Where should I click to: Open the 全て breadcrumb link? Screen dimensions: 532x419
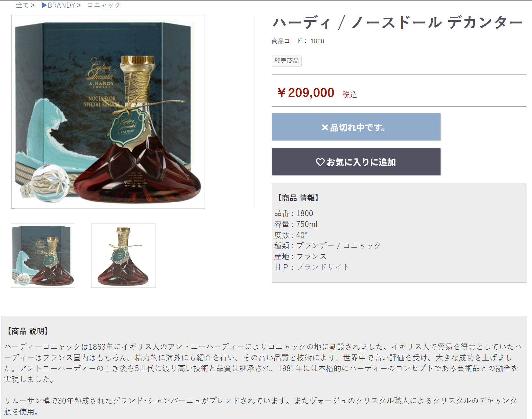(22, 5)
